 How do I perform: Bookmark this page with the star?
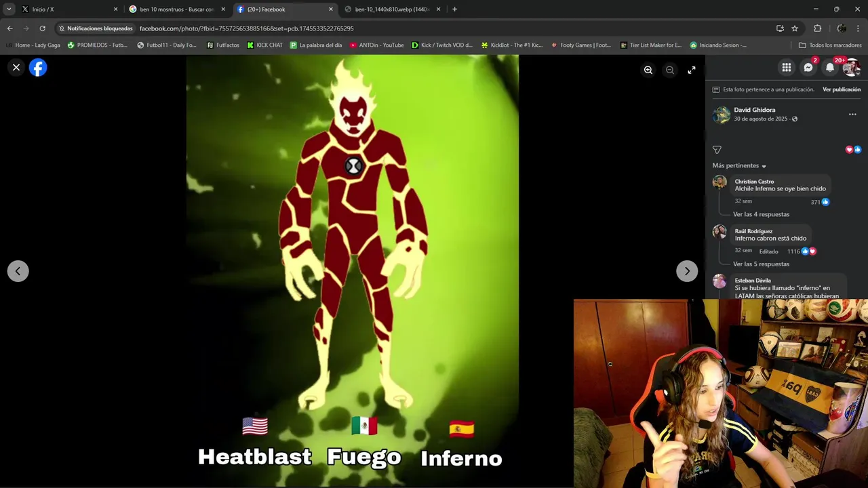click(795, 28)
